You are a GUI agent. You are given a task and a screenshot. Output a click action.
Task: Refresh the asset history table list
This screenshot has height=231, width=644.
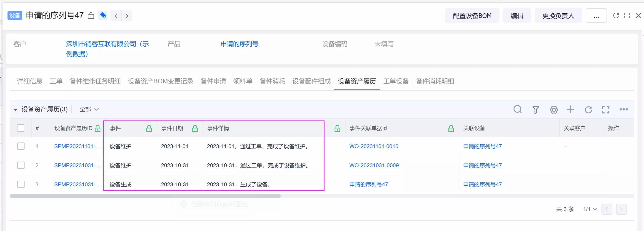(x=588, y=110)
